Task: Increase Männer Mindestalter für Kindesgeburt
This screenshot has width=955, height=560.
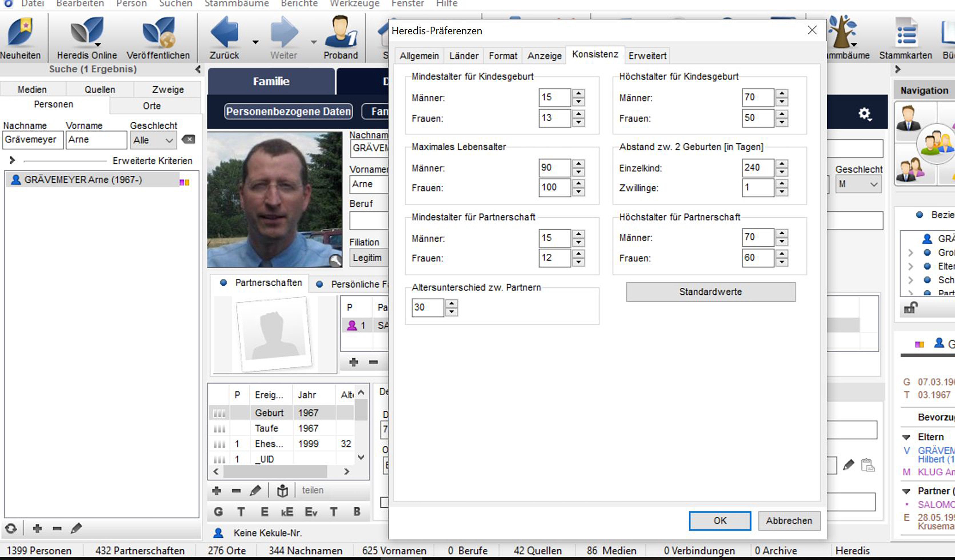Action: (x=578, y=93)
